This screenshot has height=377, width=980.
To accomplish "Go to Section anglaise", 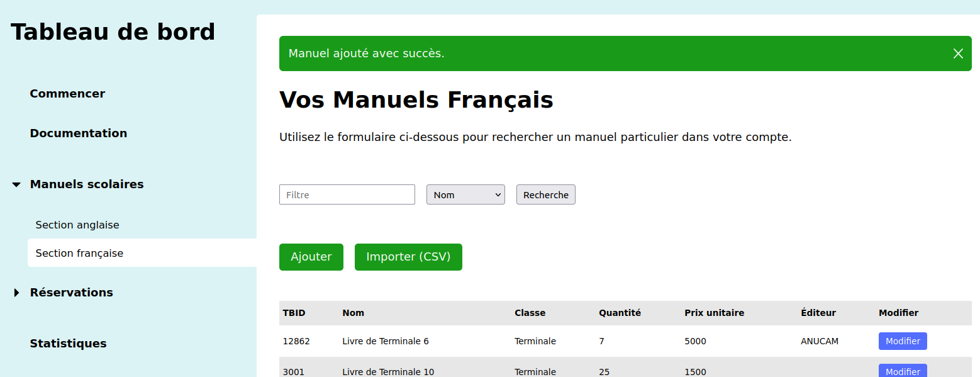I will 77,225.
